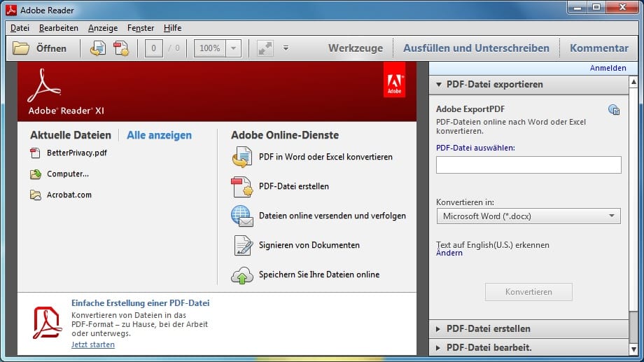Click the convert PDF toolbar icon
Screen dimensions: 644x362
point(98,48)
